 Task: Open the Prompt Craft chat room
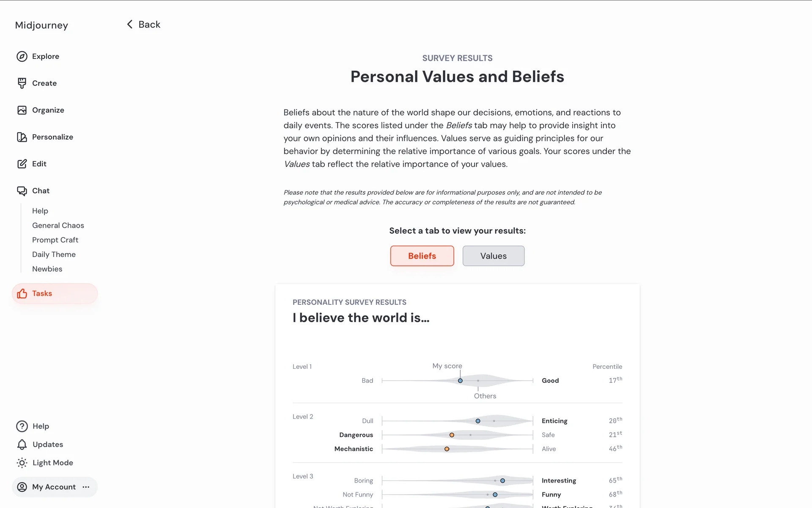coord(55,240)
